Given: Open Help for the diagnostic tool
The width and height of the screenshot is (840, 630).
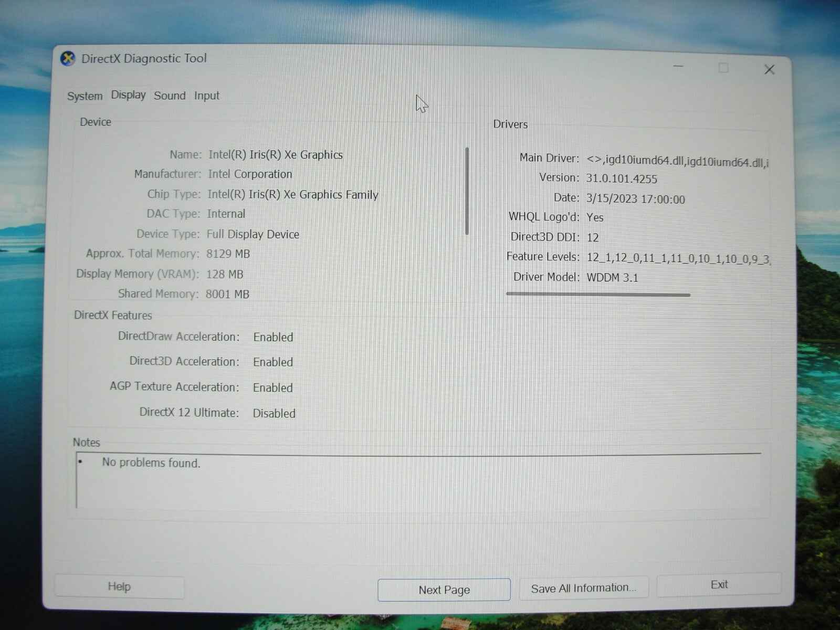Looking at the screenshot, I should click(119, 586).
